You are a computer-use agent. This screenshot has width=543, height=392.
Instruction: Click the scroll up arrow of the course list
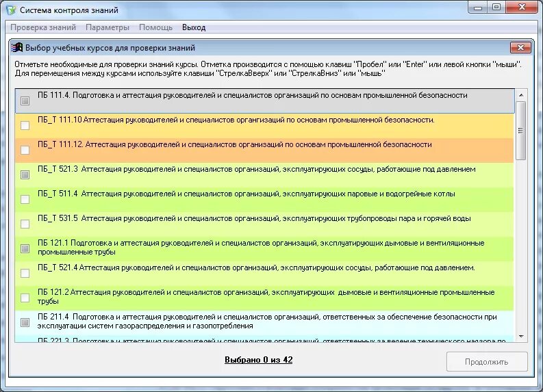(521, 95)
